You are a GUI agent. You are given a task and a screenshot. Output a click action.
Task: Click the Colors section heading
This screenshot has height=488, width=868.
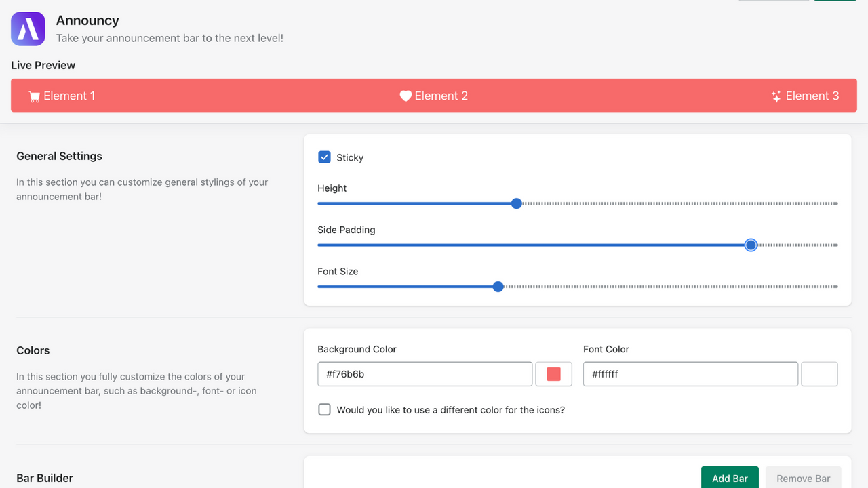[33, 350]
